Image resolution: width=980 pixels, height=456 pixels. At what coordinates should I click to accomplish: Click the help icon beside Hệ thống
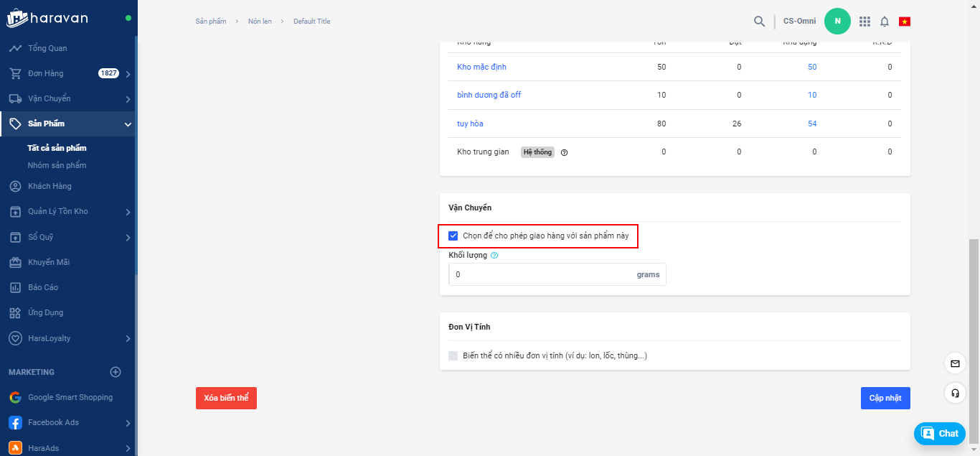[x=565, y=152]
